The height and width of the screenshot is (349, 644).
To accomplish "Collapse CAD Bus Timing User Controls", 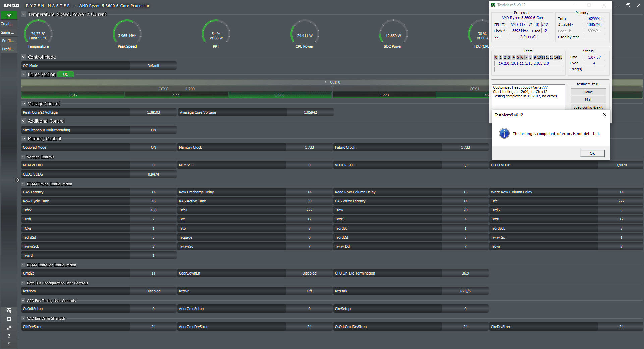I will coord(23,301).
